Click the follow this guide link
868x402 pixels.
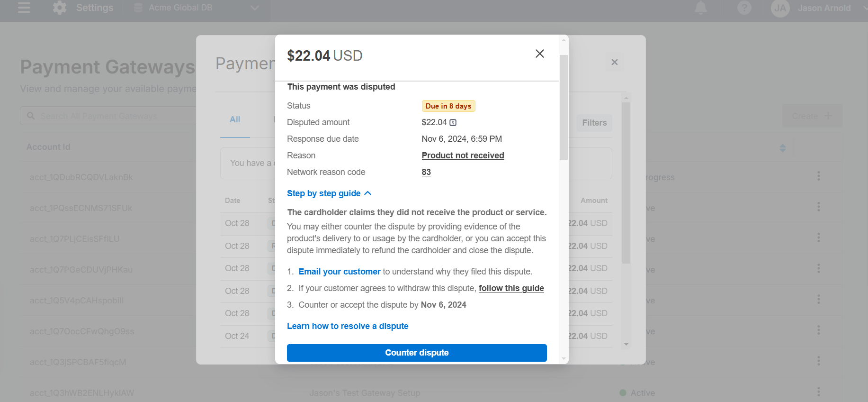511,288
